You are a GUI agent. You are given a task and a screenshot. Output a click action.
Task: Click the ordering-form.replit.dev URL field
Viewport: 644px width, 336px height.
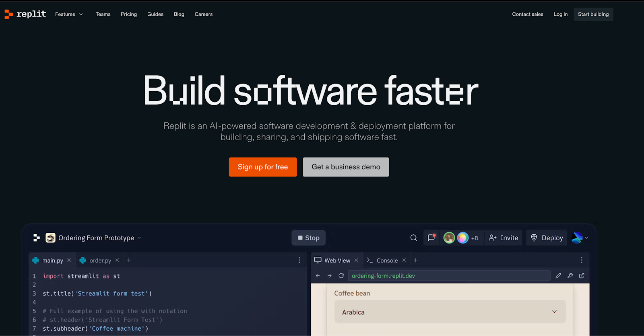click(x=449, y=276)
